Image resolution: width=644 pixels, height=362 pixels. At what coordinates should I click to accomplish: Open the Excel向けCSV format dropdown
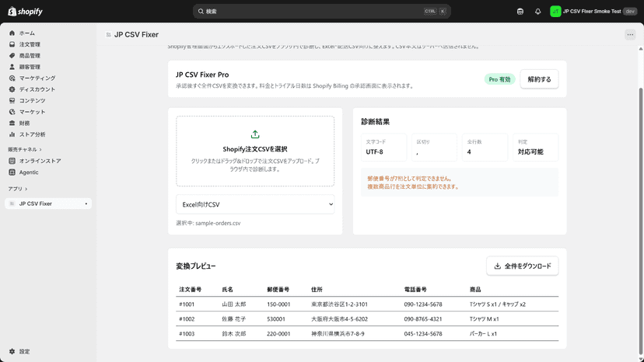tap(255, 204)
